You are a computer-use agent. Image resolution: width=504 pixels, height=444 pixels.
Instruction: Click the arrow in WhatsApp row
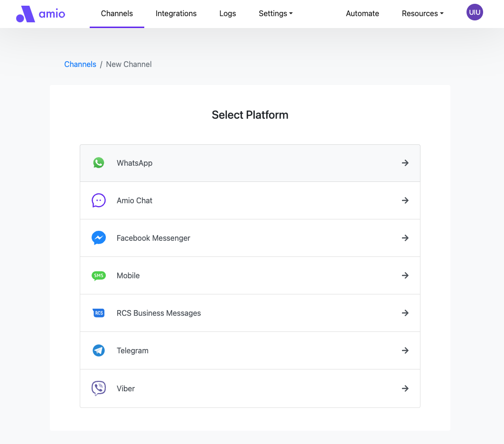(405, 163)
